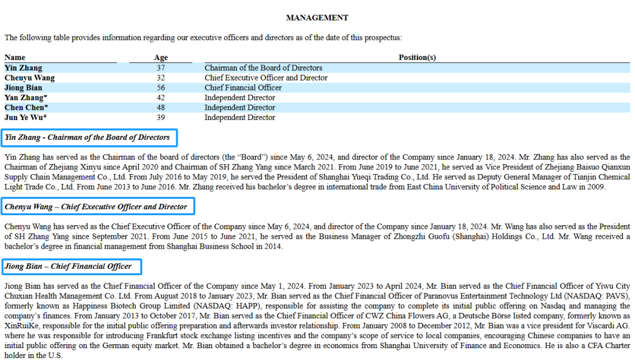Select Chenyu Wang name in table
635x364 pixels.
(30, 78)
